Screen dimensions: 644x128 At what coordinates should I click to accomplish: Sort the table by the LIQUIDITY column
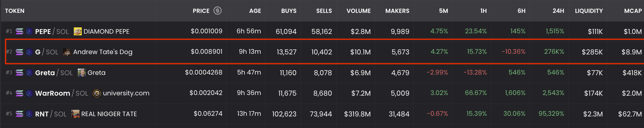click(589, 11)
